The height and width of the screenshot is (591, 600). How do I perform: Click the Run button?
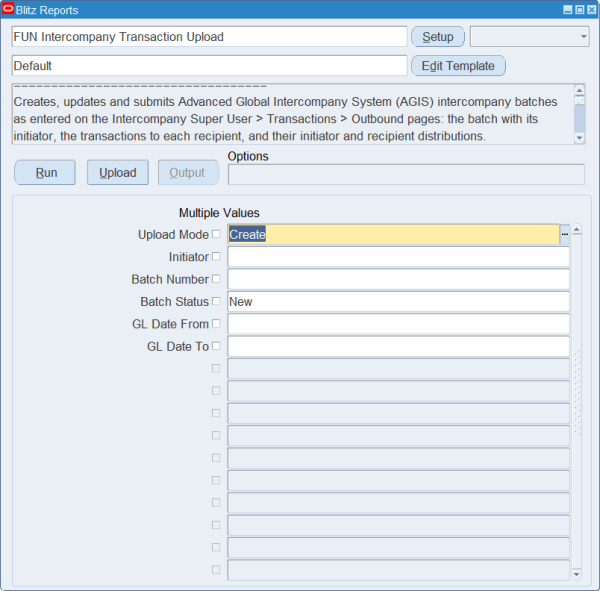45,173
